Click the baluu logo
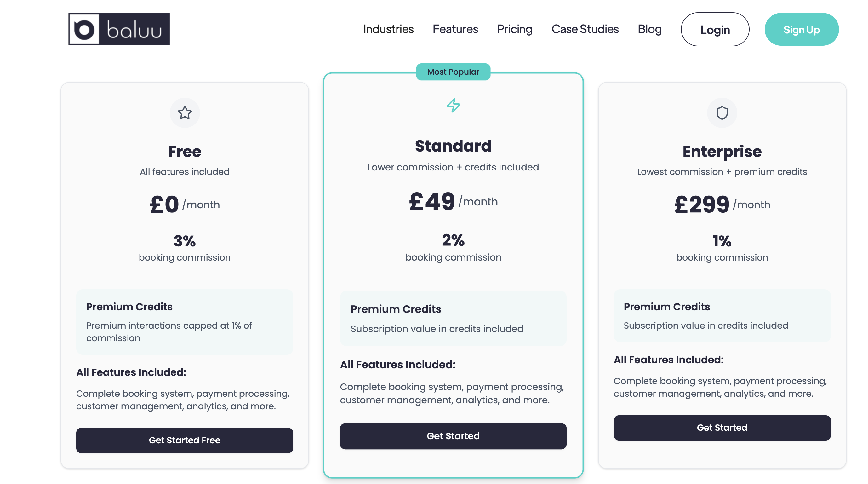868x484 pixels. tap(119, 29)
